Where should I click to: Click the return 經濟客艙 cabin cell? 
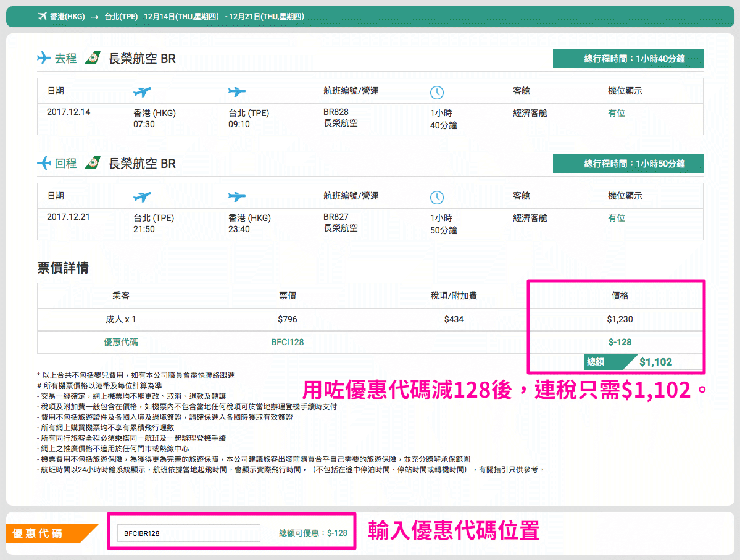tap(530, 218)
